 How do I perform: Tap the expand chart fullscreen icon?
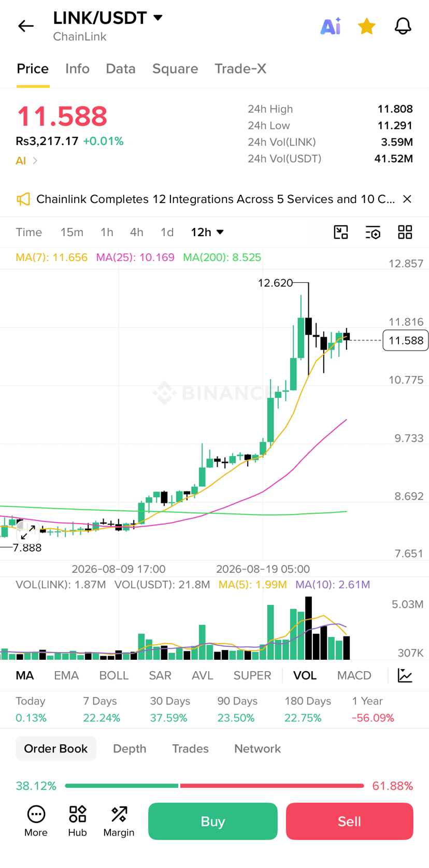(27, 531)
